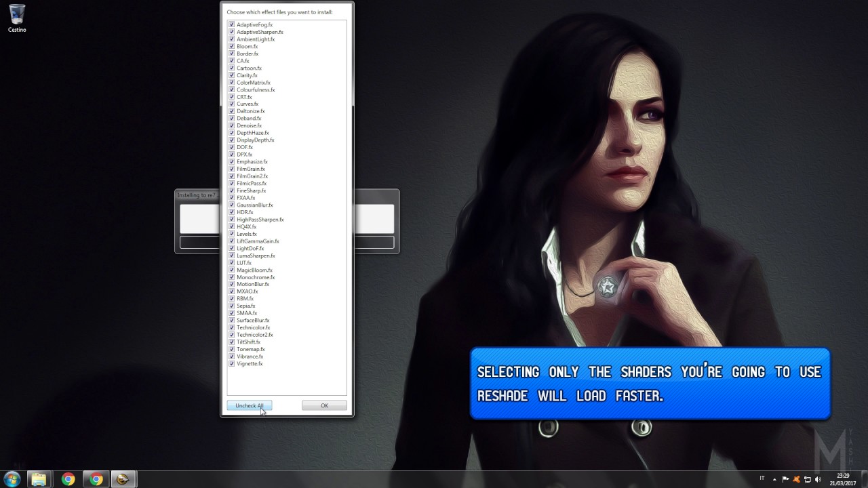Uncheck the AdaptiveSharpen.fx checkbox
The height and width of the screenshot is (488, 868).
click(x=231, y=32)
